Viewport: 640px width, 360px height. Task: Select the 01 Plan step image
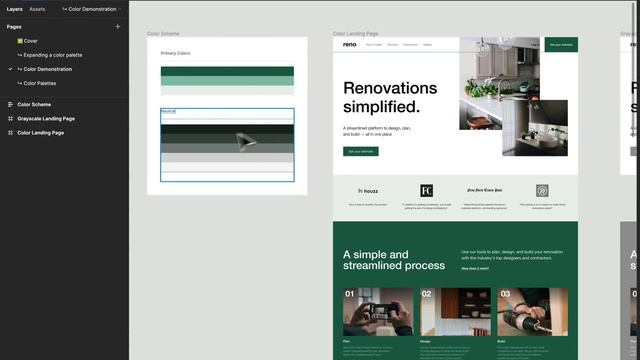pos(378,312)
